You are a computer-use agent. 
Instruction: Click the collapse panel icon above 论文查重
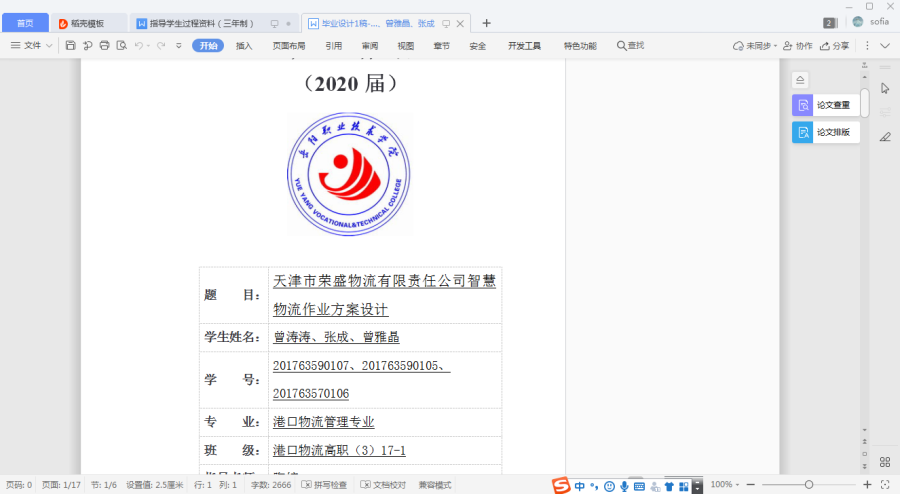click(800, 80)
